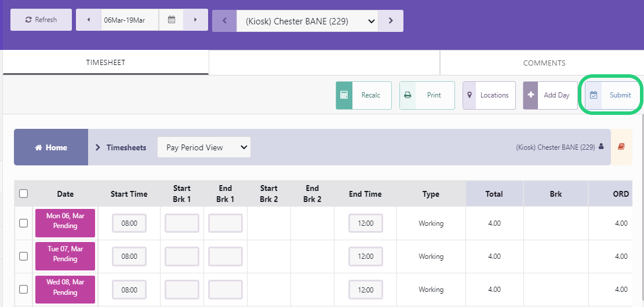This screenshot has height=307, width=644.
Task: Click Working type in Mon 06 row
Action: [x=431, y=223]
